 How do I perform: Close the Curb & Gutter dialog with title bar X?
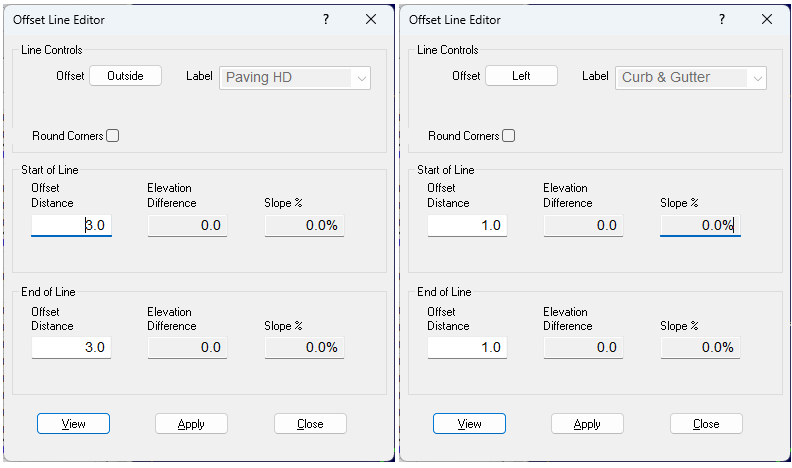[x=767, y=19]
